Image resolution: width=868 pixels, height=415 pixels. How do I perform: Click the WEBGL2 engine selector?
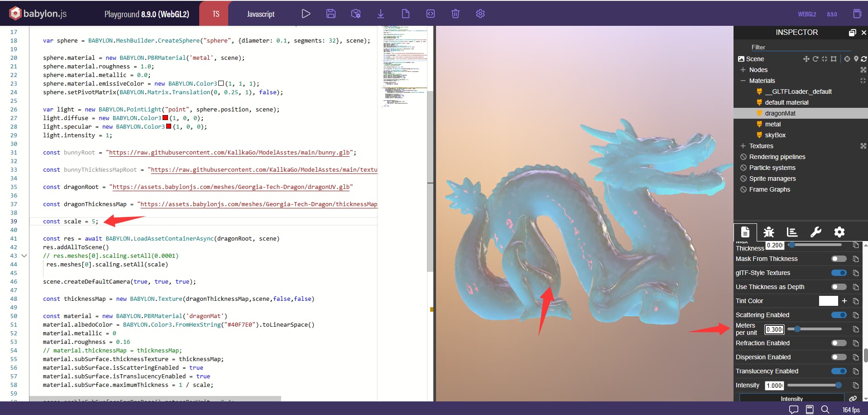pos(807,14)
